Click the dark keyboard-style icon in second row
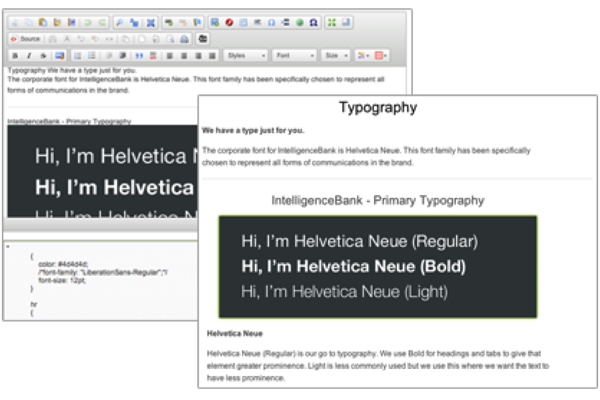Viewport: 600px width, 400px height. 203,39
